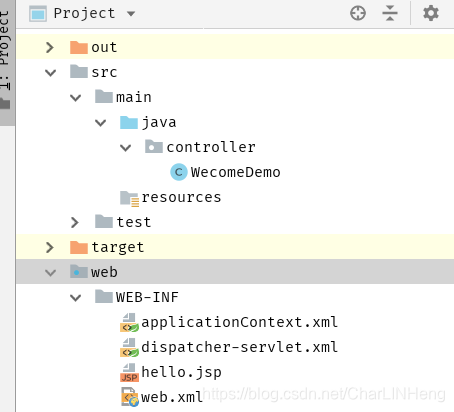Select the target folder label
Viewport: 454px width, 412px height.
118,247
